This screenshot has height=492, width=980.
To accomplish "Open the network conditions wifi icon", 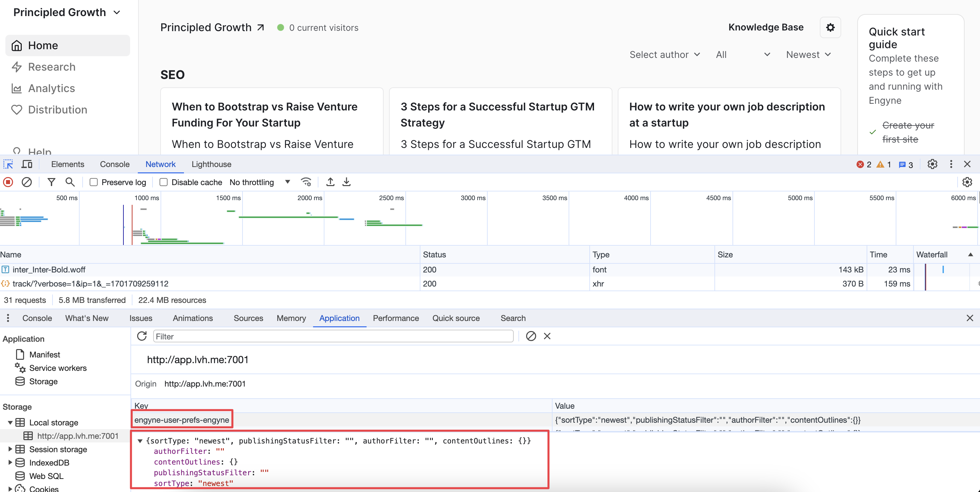I will 306,182.
